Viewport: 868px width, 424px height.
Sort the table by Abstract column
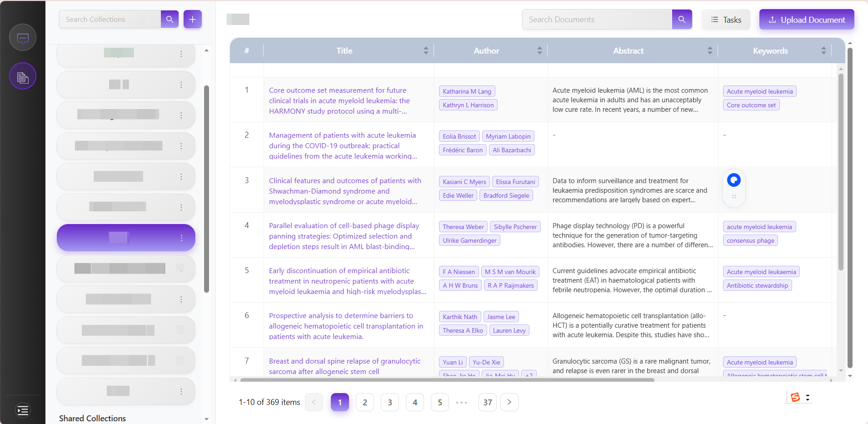pyautogui.click(x=709, y=51)
